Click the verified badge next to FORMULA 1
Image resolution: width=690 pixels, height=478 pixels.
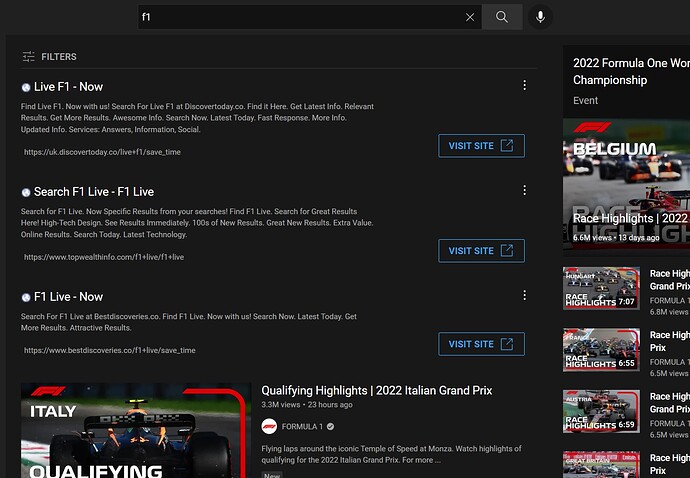(x=330, y=427)
